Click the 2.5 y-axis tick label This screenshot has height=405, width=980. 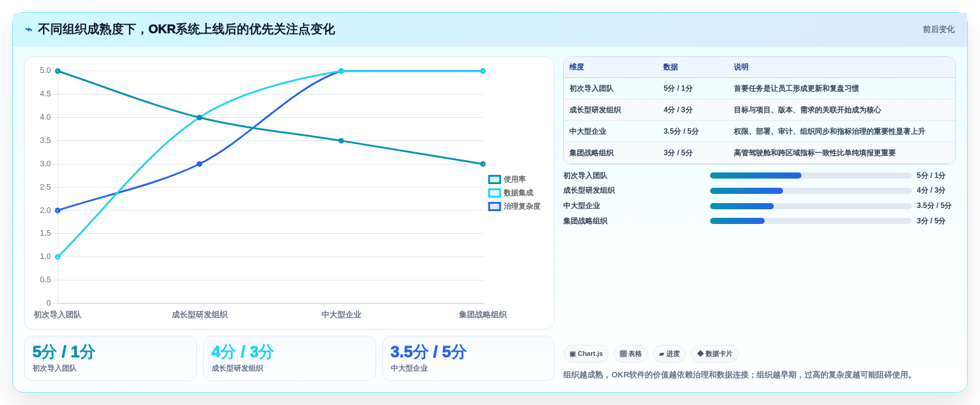(x=45, y=187)
